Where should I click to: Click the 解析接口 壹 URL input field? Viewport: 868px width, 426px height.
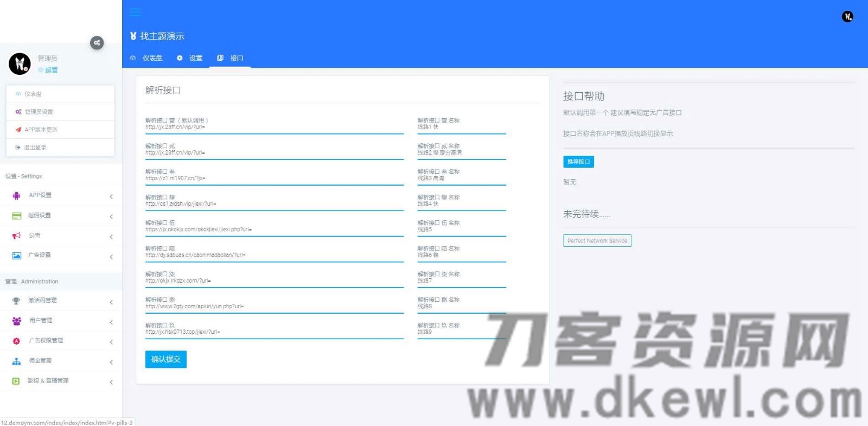click(x=274, y=128)
